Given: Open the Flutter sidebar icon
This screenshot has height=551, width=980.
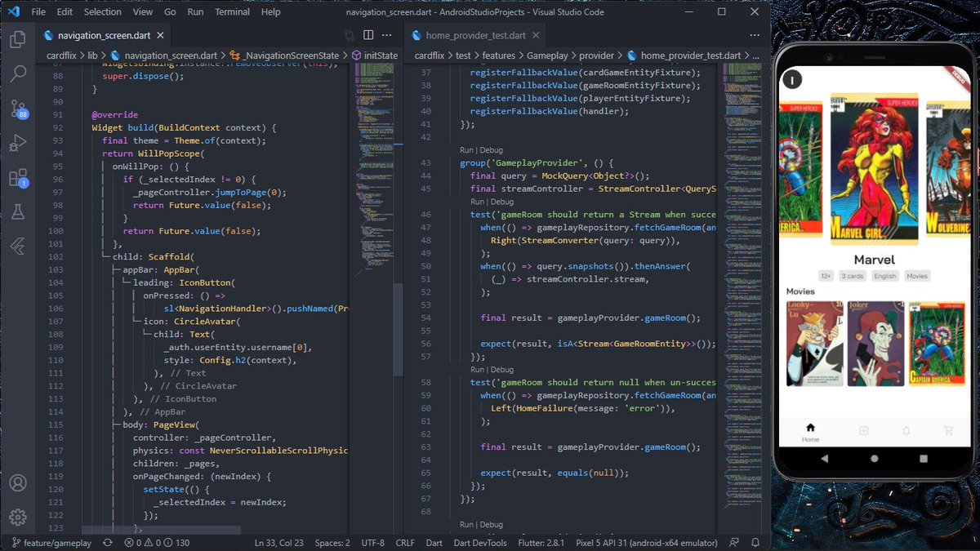Looking at the screenshot, I should click(18, 247).
